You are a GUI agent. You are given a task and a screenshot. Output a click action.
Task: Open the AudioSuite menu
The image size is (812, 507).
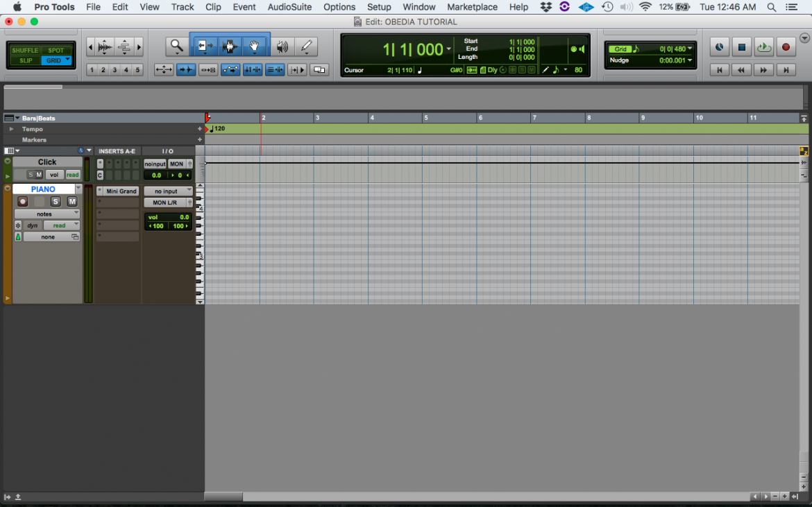pyautogui.click(x=289, y=7)
